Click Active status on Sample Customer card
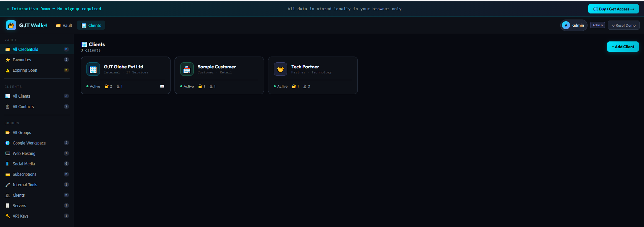 (x=187, y=87)
